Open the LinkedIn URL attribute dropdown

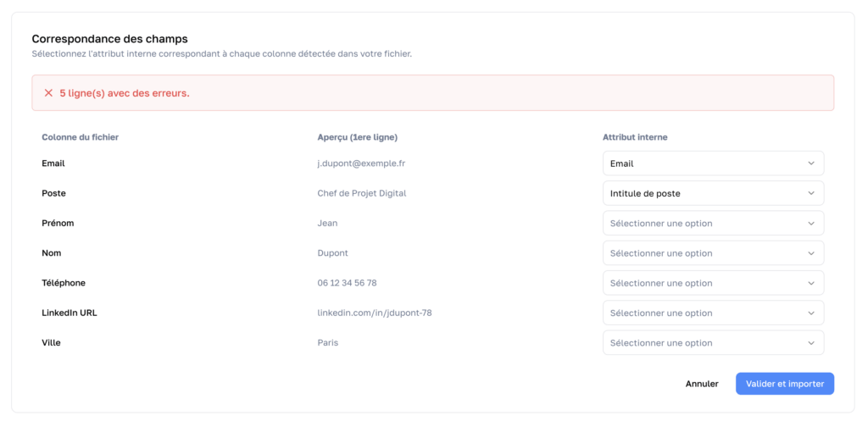coord(712,313)
